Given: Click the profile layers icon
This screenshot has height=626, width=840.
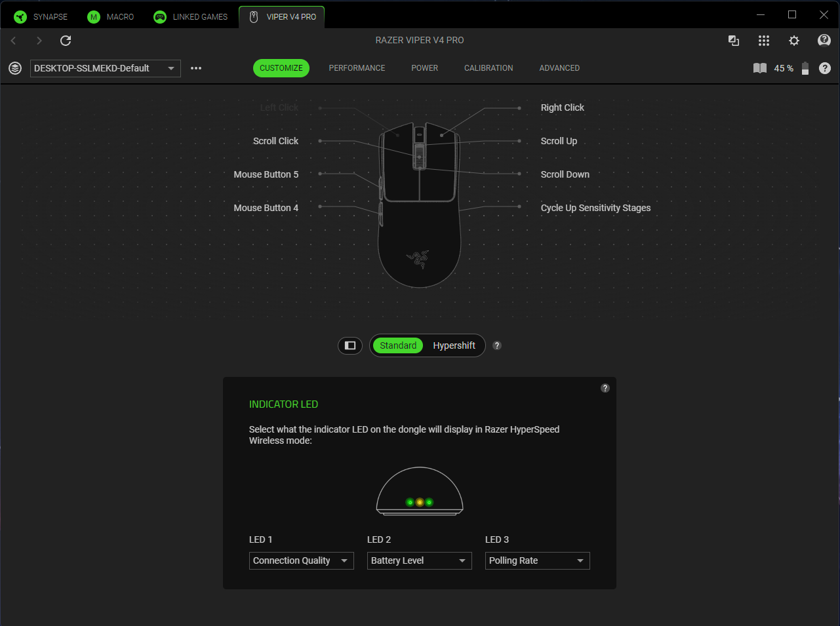Looking at the screenshot, I should pyautogui.click(x=15, y=68).
